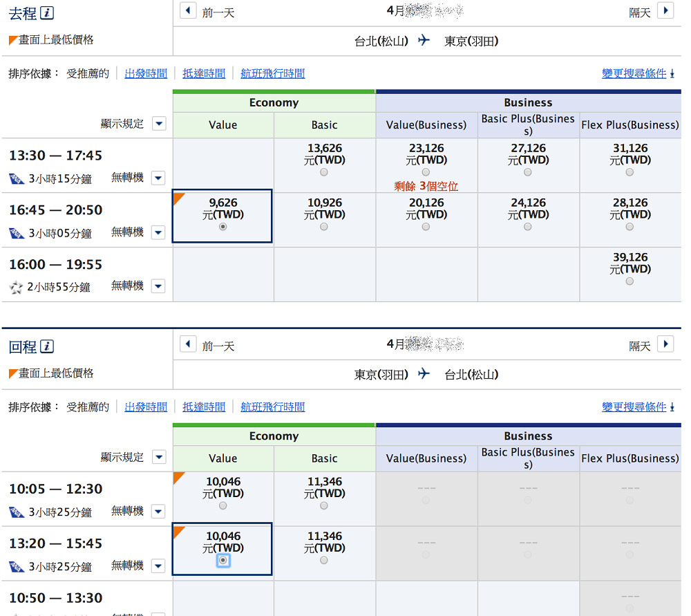
Task: Select 10,046 Value fare for 10:05 return flight
Action: point(223,506)
